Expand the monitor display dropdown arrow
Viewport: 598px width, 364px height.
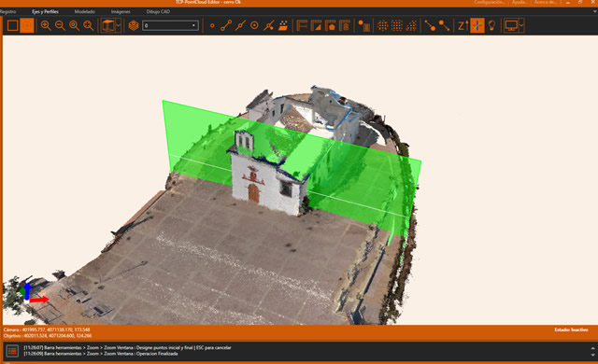pyautogui.click(x=521, y=25)
